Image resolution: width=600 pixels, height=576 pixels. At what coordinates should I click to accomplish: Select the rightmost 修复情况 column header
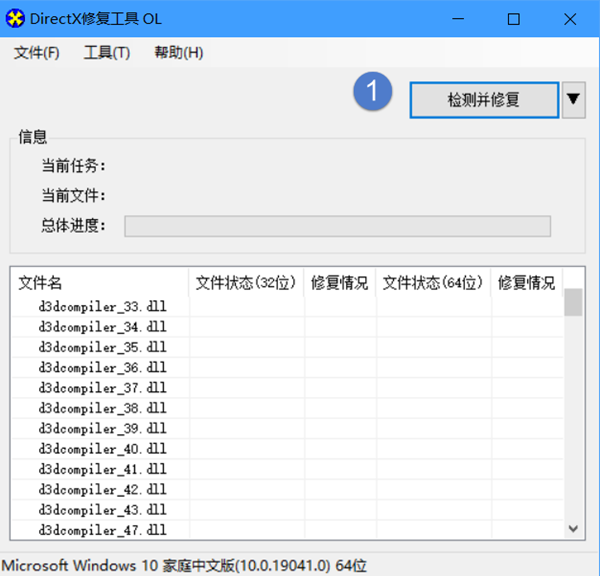coord(527,283)
